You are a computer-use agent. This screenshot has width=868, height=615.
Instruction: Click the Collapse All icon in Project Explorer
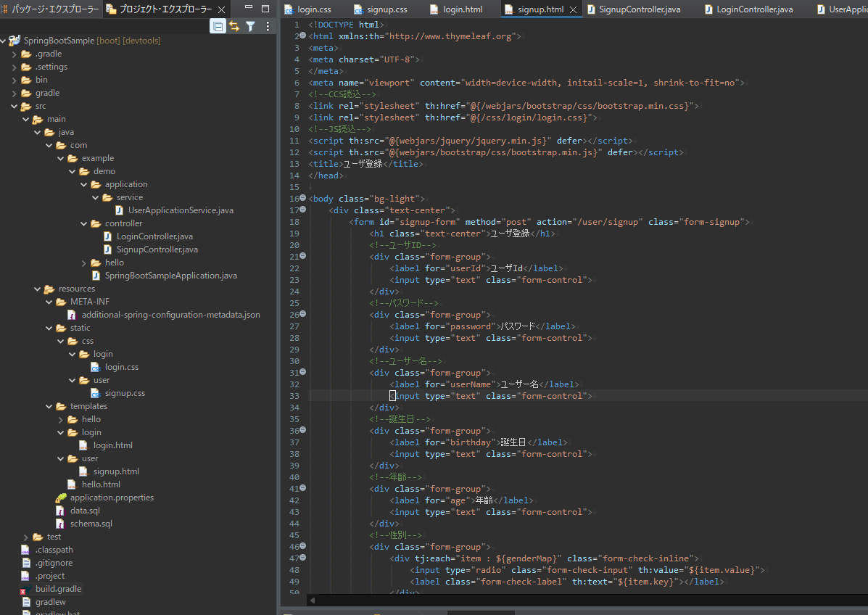tap(218, 26)
